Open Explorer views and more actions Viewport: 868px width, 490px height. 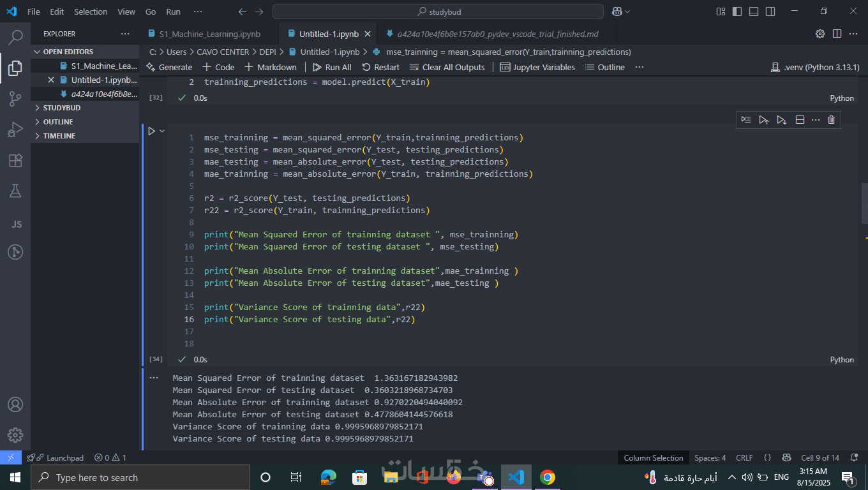click(125, 34)
